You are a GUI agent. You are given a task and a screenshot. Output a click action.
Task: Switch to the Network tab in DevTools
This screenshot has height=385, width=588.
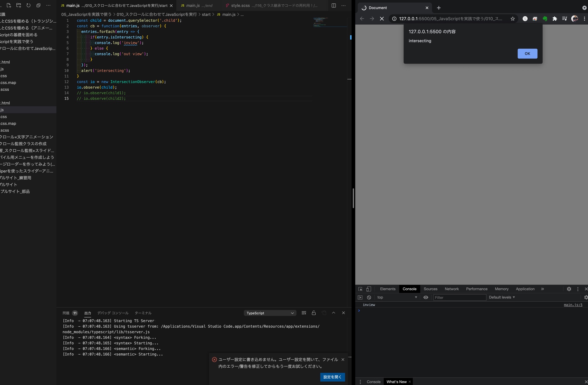452,289
